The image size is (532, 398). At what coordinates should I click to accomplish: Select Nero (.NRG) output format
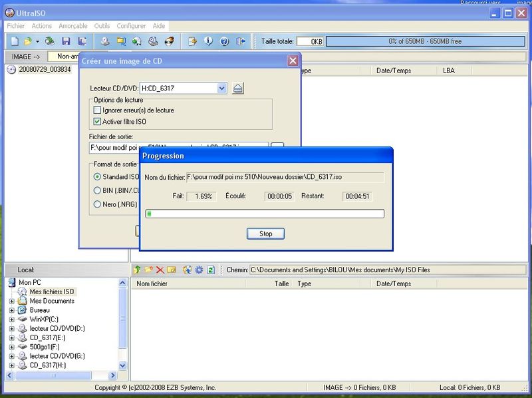click(x=97, y=204)
